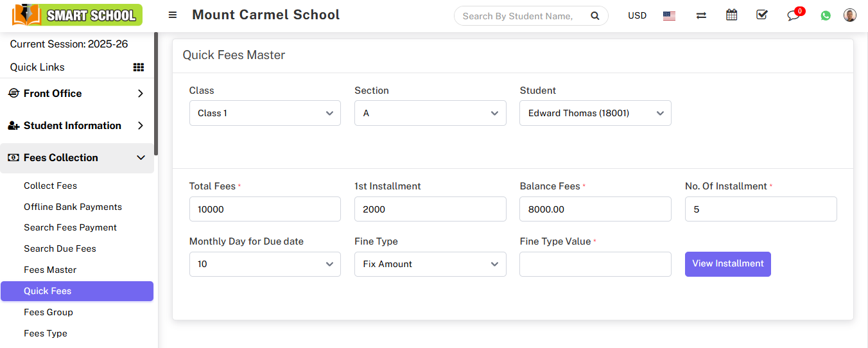Screen dimensions: 868x348
Task: Open the user profile avatar
Action: click(x=850, y=15)
